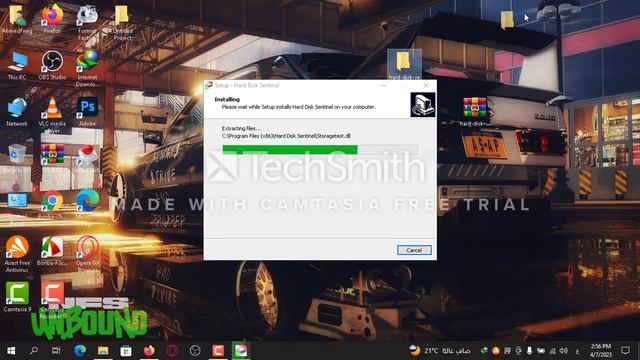
Task: Select the red joystick shortcut icon
Action: pos(87,156)
